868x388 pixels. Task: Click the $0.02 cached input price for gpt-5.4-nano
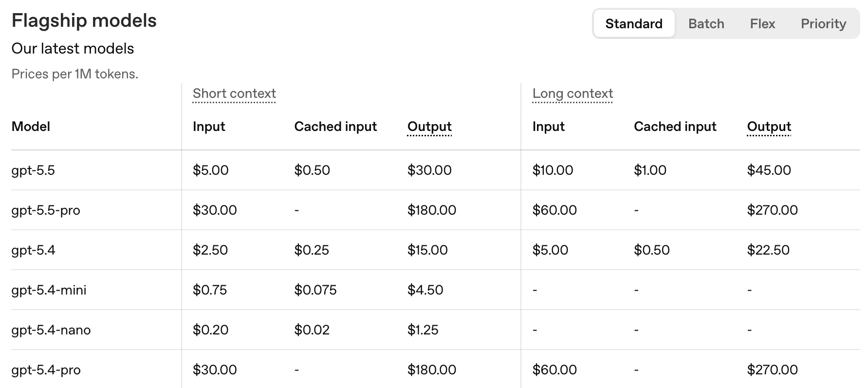point(312,330)
